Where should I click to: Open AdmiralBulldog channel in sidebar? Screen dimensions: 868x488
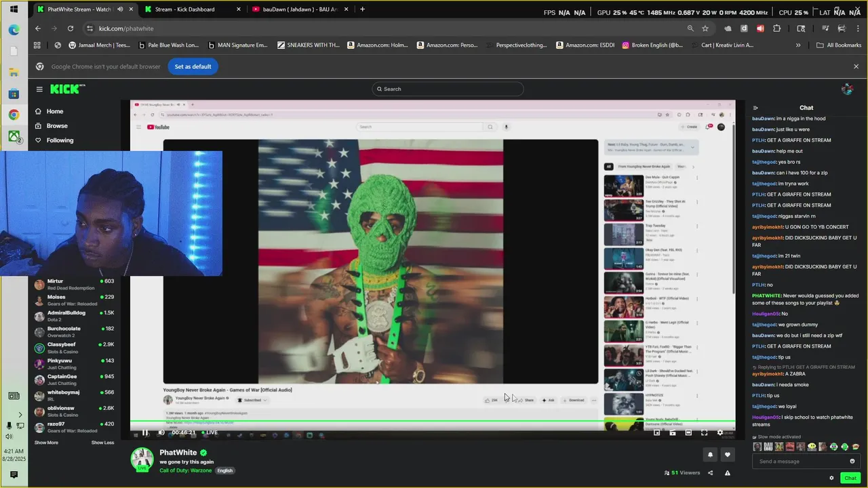click(x=75, y=316)
